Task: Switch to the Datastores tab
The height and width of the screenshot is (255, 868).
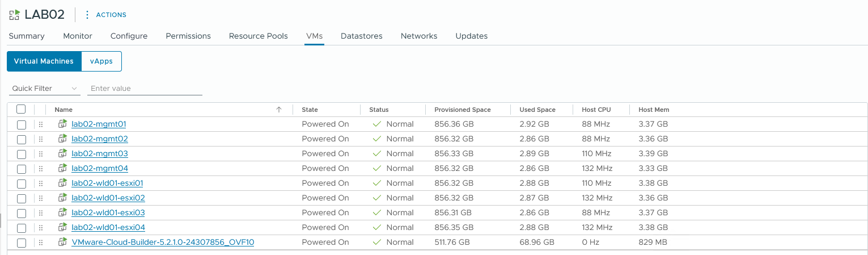Action: [x=361, y=36]
